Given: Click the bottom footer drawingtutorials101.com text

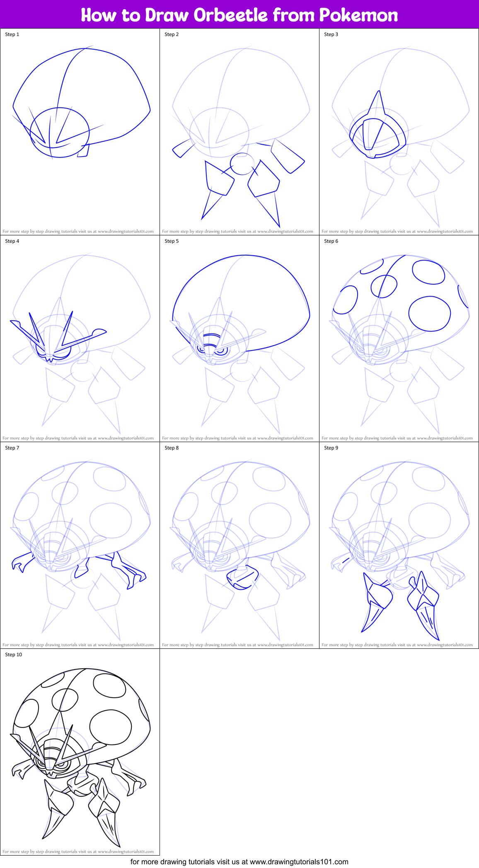Looking at the screenshot, I should (x=239, y=862).
